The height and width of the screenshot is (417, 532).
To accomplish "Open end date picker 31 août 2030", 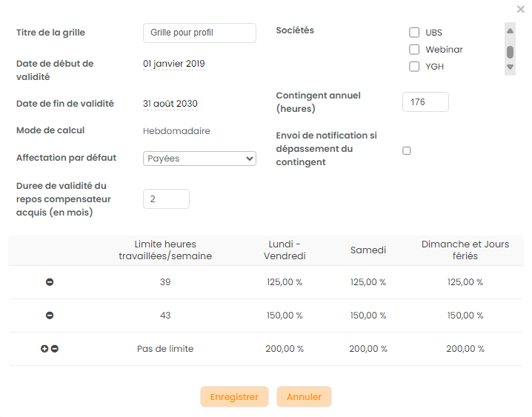I will pyautogui.click(x=170, y=104).
